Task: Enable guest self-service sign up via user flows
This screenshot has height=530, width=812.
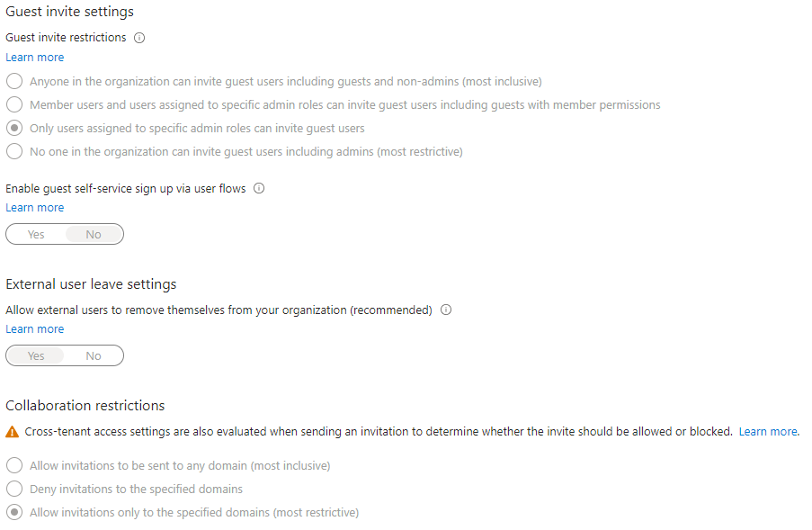Action: [x=35, y=234]
